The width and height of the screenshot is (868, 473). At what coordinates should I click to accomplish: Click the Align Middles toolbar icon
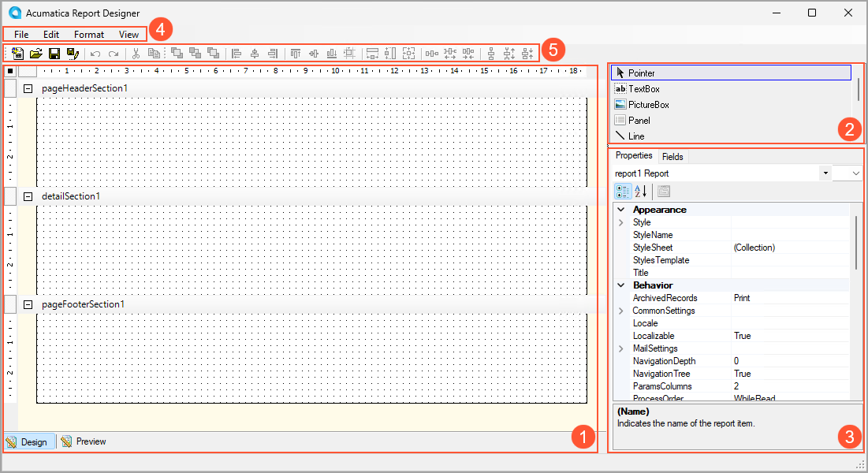coord(314,53)
